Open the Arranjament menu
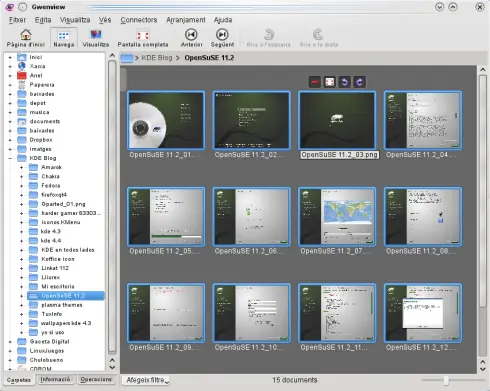 (186, 20)
